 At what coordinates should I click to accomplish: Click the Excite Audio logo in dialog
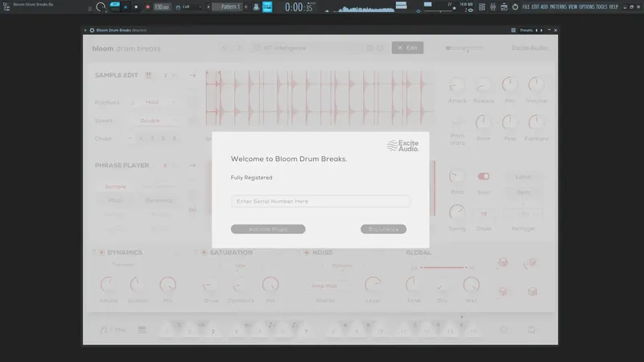[402, 146]
